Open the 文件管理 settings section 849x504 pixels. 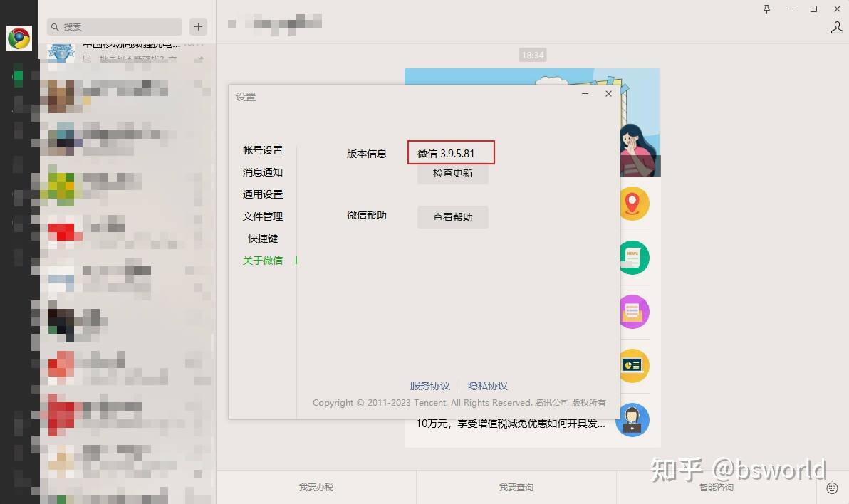coord(262,216)
